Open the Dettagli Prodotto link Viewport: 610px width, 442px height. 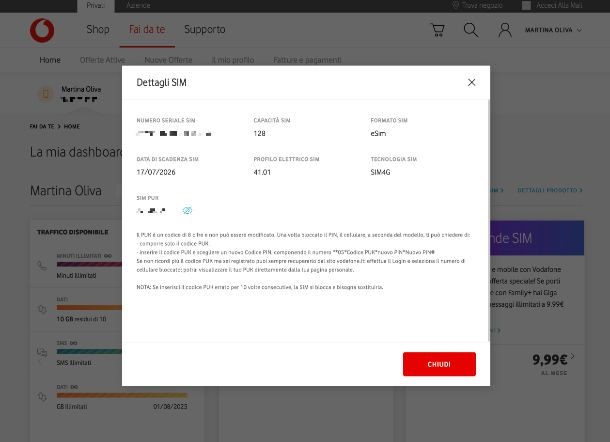pyautogui.click(x=550, y=190)
